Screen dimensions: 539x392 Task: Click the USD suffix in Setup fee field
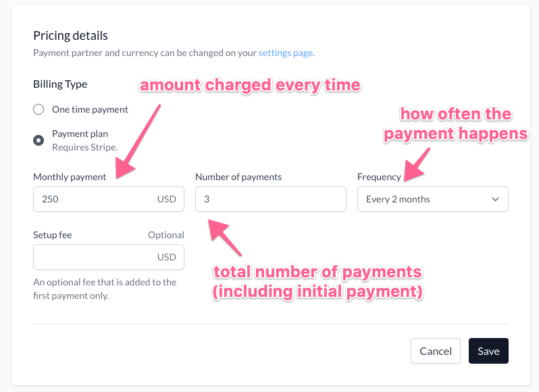tap(166, 257)
